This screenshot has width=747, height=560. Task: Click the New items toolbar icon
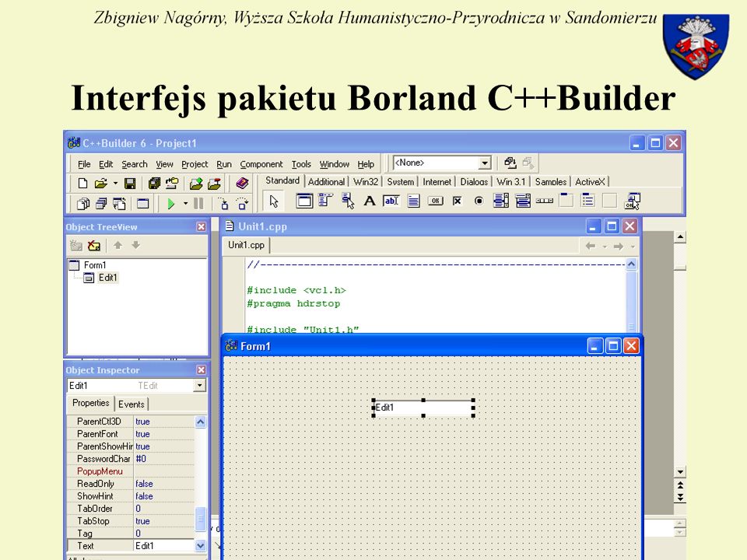82,184
